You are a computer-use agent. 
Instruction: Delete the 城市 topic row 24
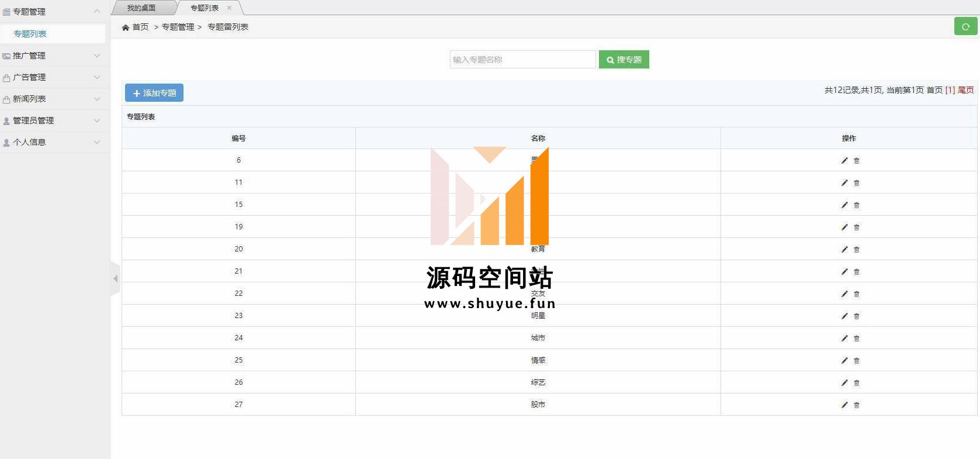(x=857, y=338)
